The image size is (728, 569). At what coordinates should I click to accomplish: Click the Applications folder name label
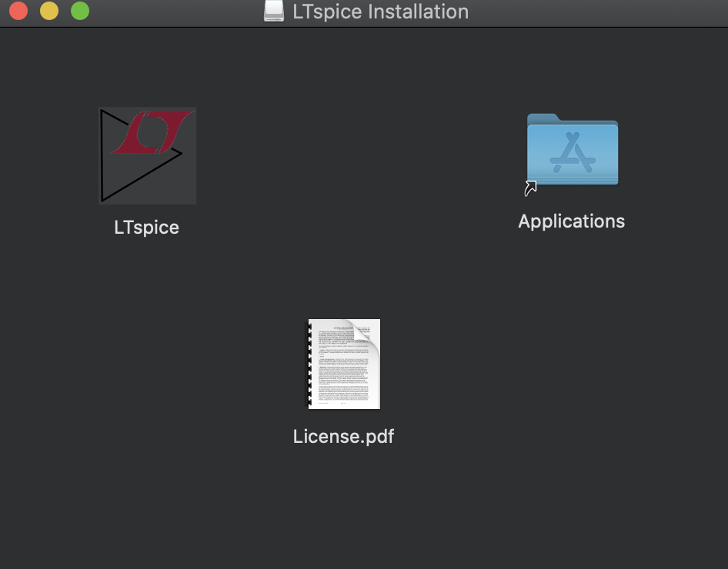pyautogui.click(x=572, y=221)
